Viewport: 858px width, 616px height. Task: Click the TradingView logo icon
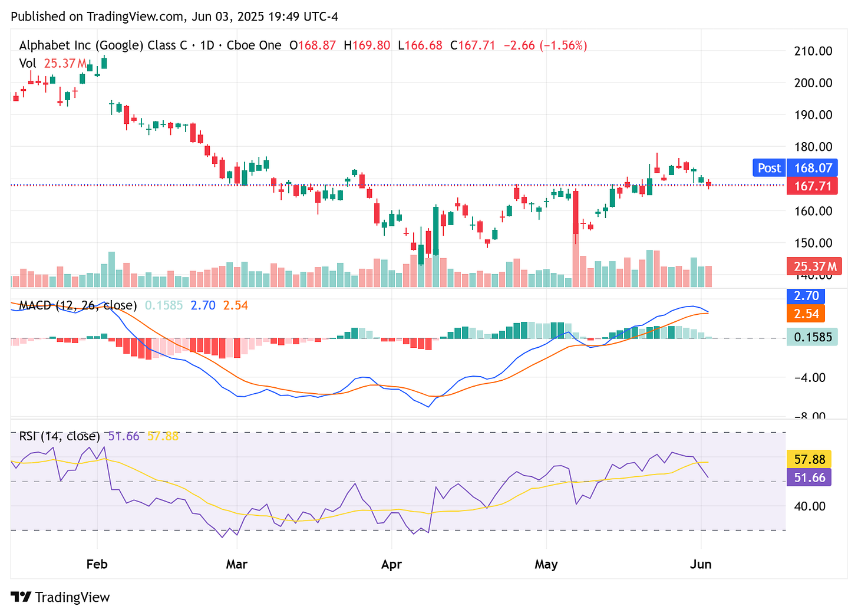pos(22,597)
